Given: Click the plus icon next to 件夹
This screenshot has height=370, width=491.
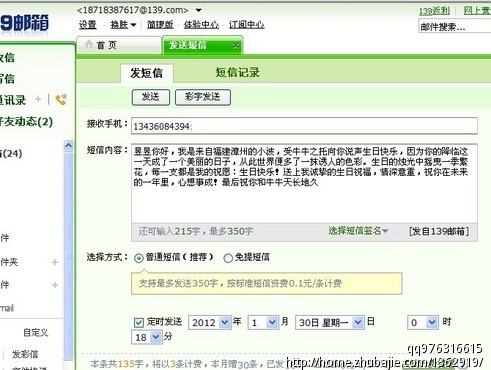Looking at the screenshot, I should (x=55, y=262).
